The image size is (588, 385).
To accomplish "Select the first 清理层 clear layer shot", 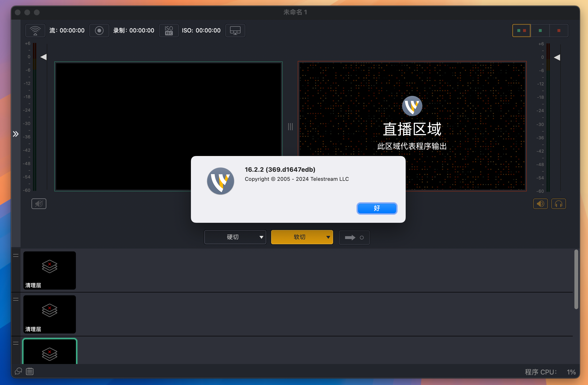I will coord(50,271).
